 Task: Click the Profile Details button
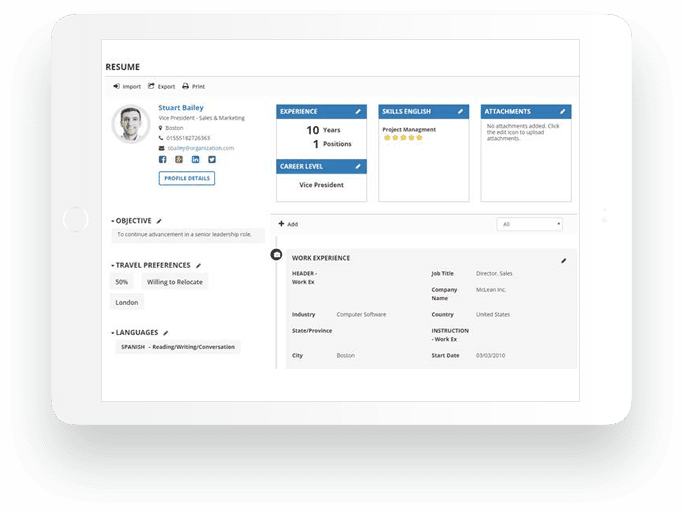[187, 178]
